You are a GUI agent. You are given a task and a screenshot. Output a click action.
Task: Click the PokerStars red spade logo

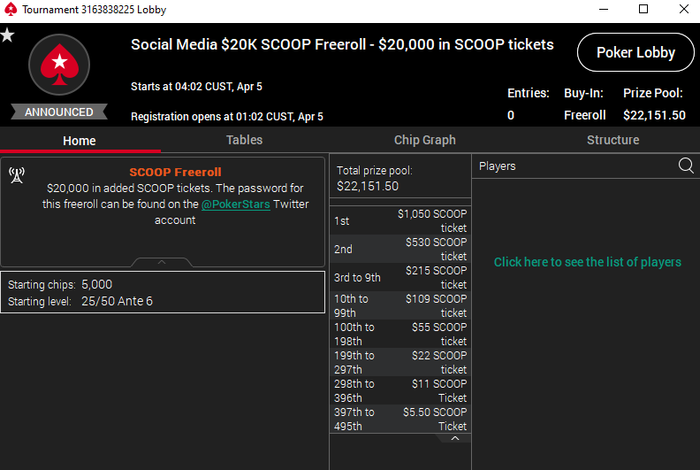[x=59, y=65]
